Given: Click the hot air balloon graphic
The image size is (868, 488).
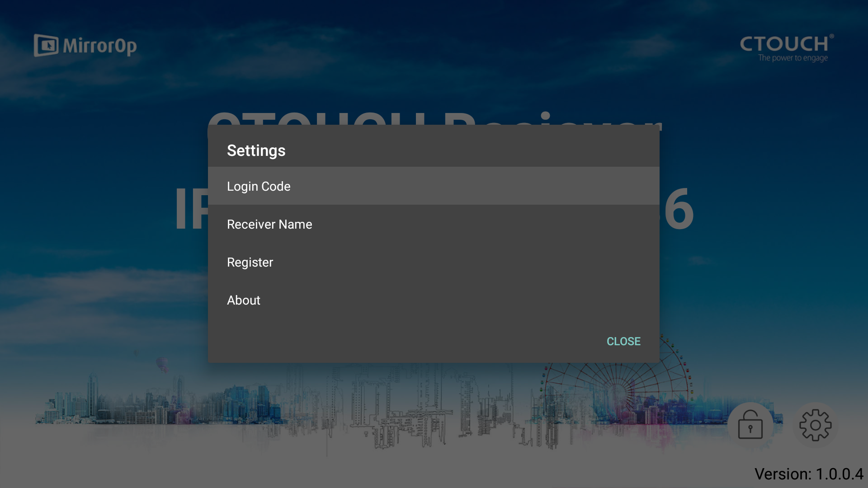Looking at the screenshot, I should pyautogui.click(x=162, y=364).
